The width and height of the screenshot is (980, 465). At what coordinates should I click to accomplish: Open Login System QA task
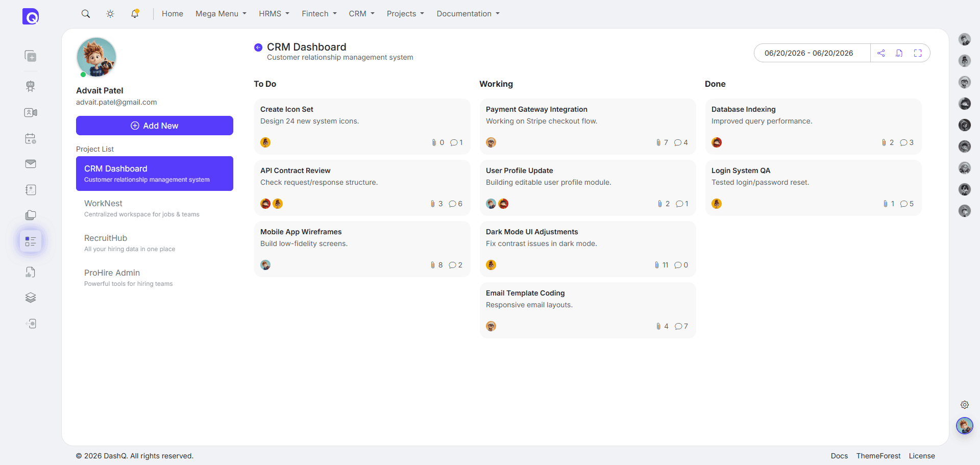[814, 188]
